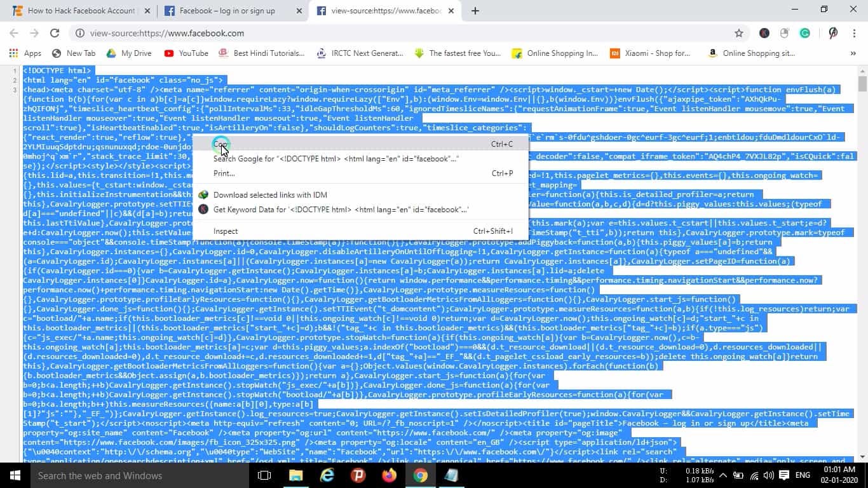Open volume control in system tray

coord(769,475)
